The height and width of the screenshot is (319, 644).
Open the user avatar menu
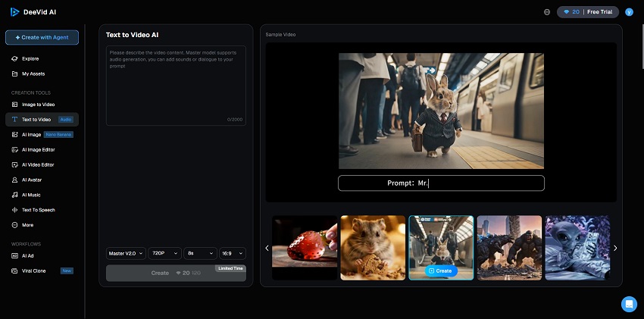point(629,12)
